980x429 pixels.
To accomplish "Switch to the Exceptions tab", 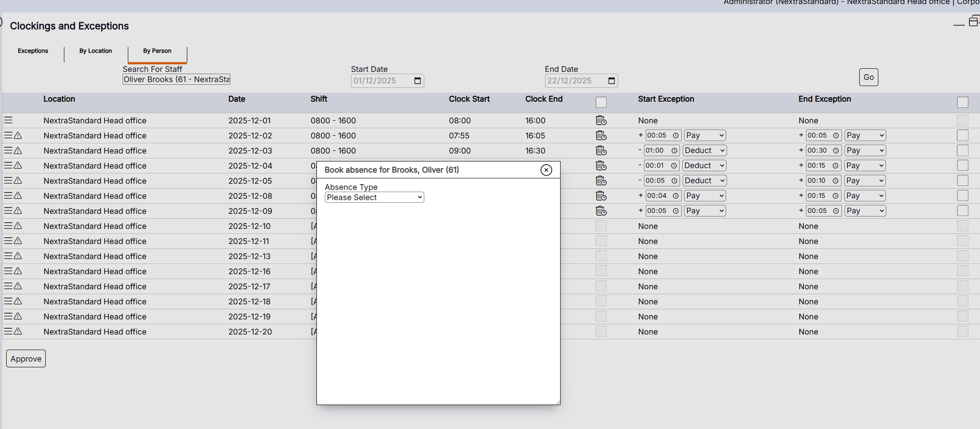I will [33, 51].
